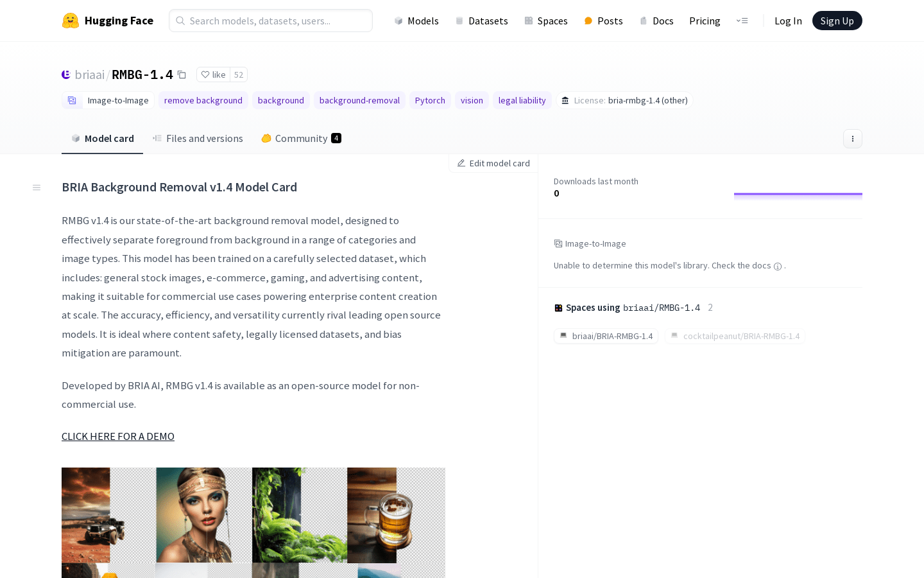
Task: Switch to the Files and versions tab
Action: tap(198, 138)
